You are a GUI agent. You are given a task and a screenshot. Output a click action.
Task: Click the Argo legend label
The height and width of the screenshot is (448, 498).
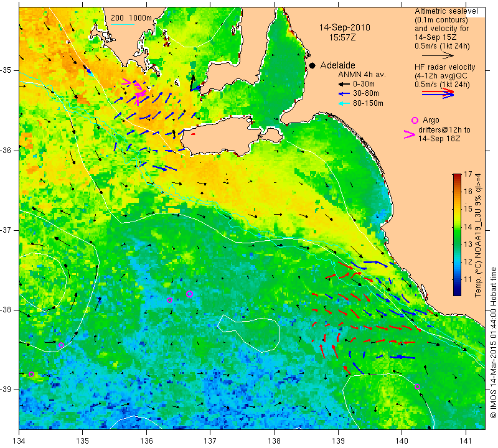coord(431,120)
